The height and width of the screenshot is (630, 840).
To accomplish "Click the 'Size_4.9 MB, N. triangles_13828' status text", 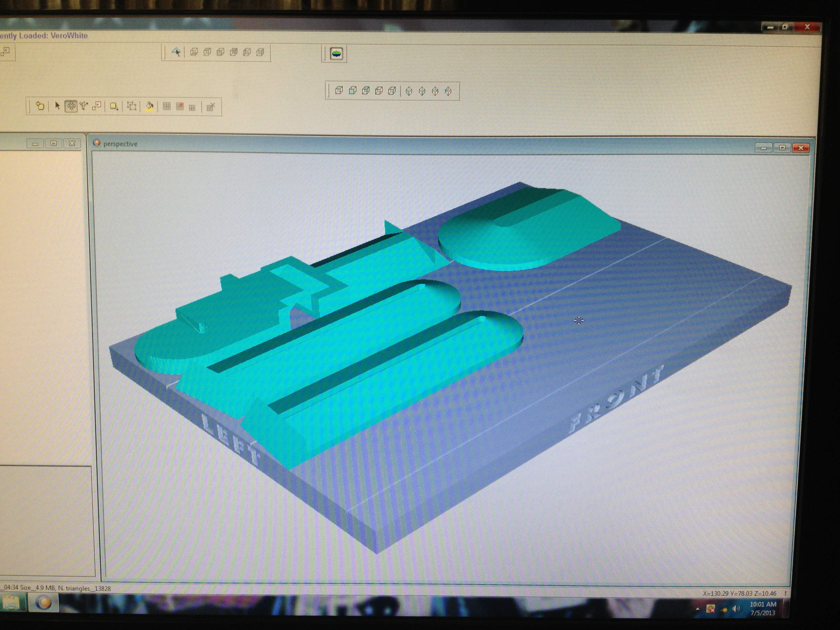I will [65, 588].
